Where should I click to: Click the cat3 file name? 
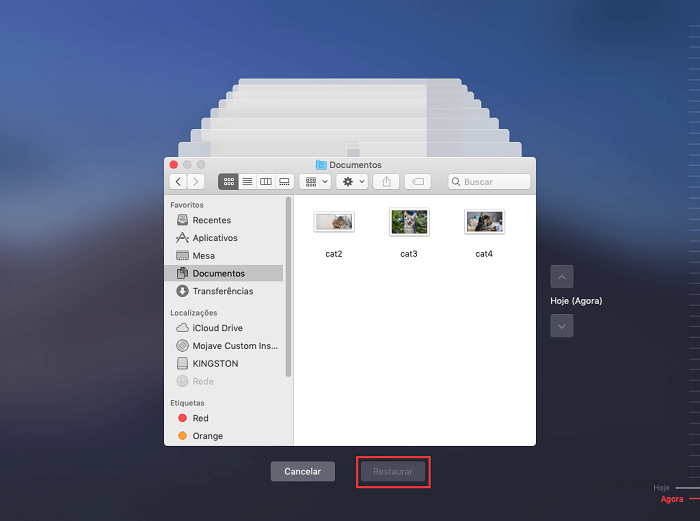coord(409,254)
